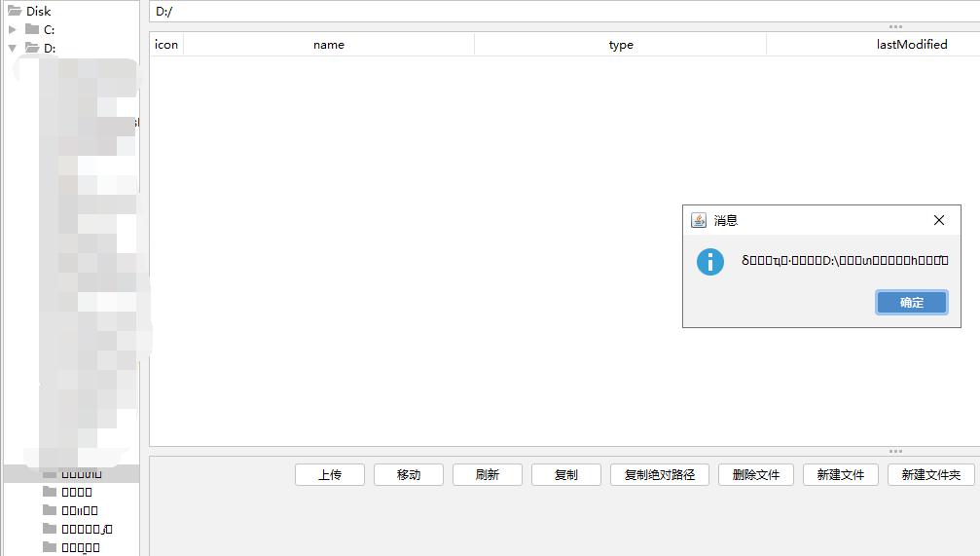Select the D: drive folder icon
Image resolution: width=980 pixels, height=556 pixels.
coord(32,48)
